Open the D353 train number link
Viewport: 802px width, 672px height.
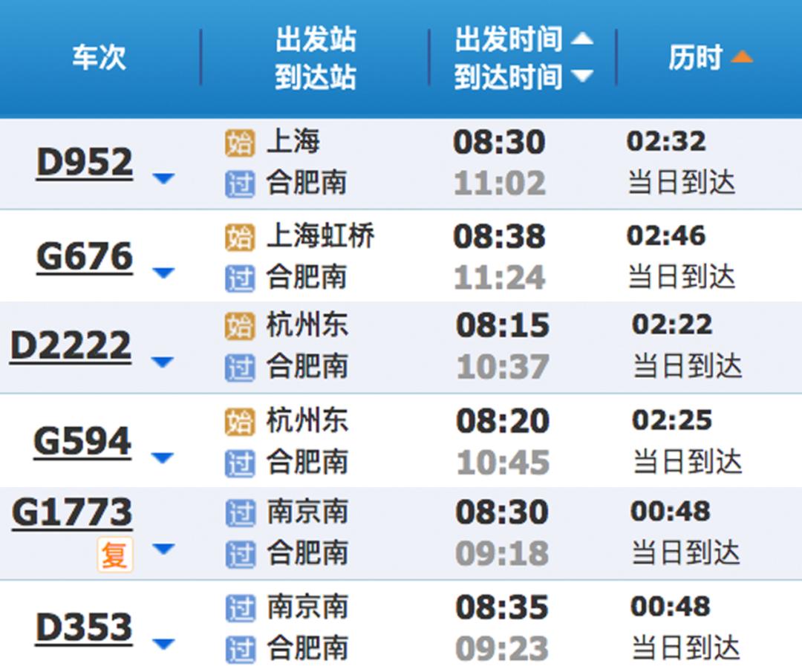click(x=85, y=627)
